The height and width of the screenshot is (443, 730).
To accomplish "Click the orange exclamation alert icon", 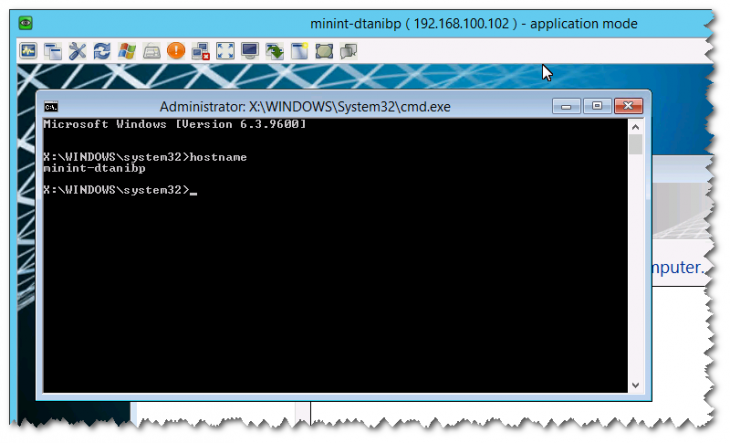I will (x=176, y=51).
